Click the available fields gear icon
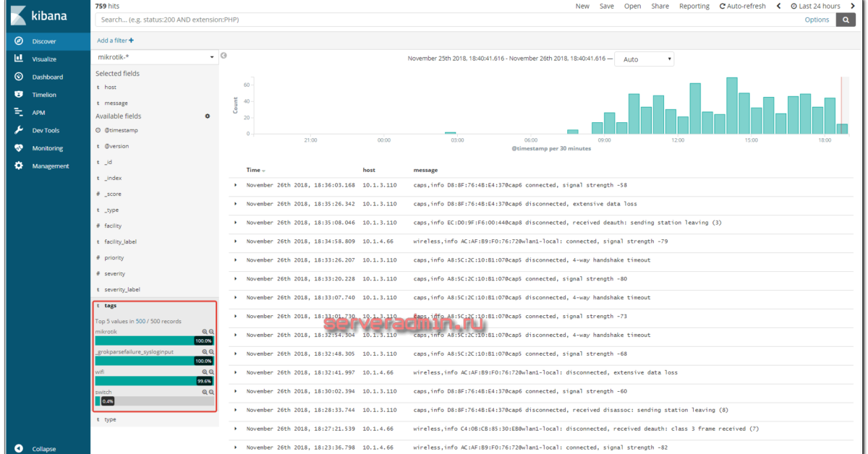The height and width of the screenshot is (454, 868). [x=208, y=116]
